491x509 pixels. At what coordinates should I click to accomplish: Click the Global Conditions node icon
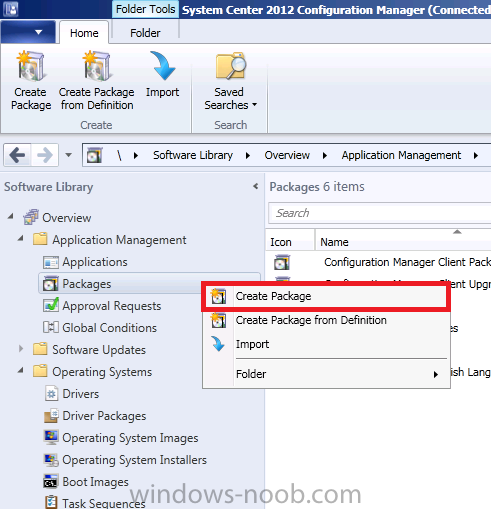(51, 327)
